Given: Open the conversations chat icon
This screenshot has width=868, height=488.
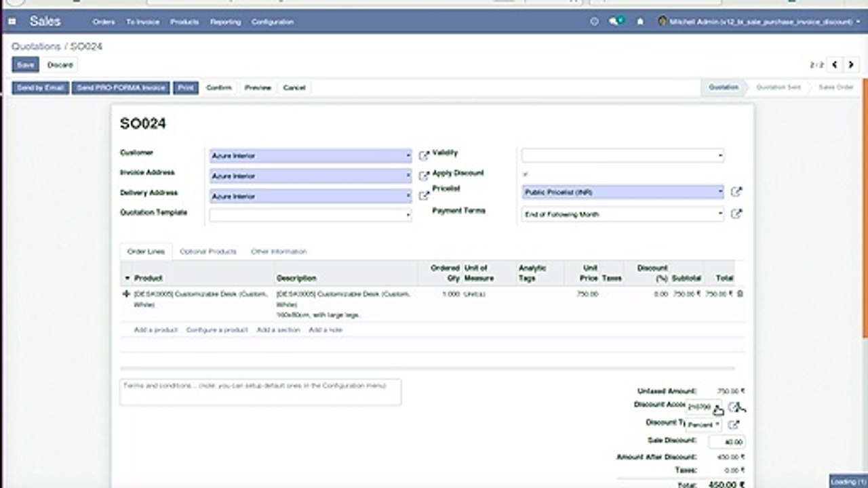Looking at the screenshot, I should [x=616, y=22].
